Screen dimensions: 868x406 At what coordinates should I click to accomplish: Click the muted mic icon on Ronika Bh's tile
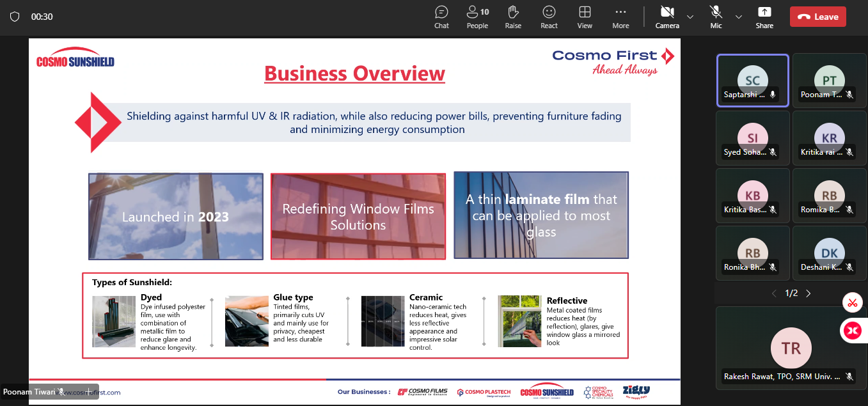coord(773,267)
